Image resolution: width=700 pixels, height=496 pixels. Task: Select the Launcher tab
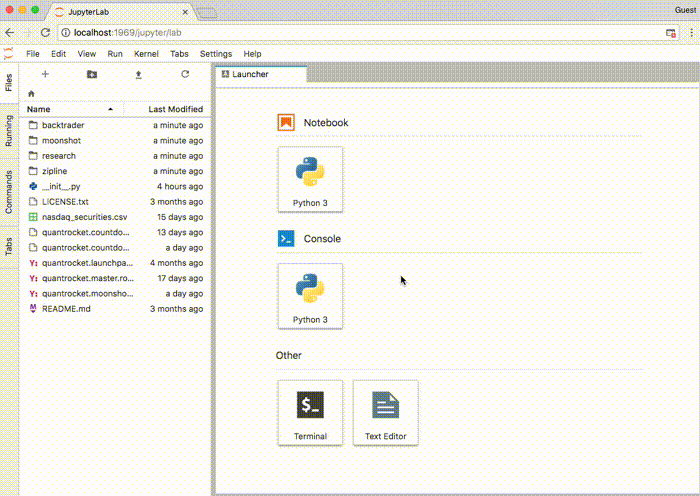click(x=261, y=74)
